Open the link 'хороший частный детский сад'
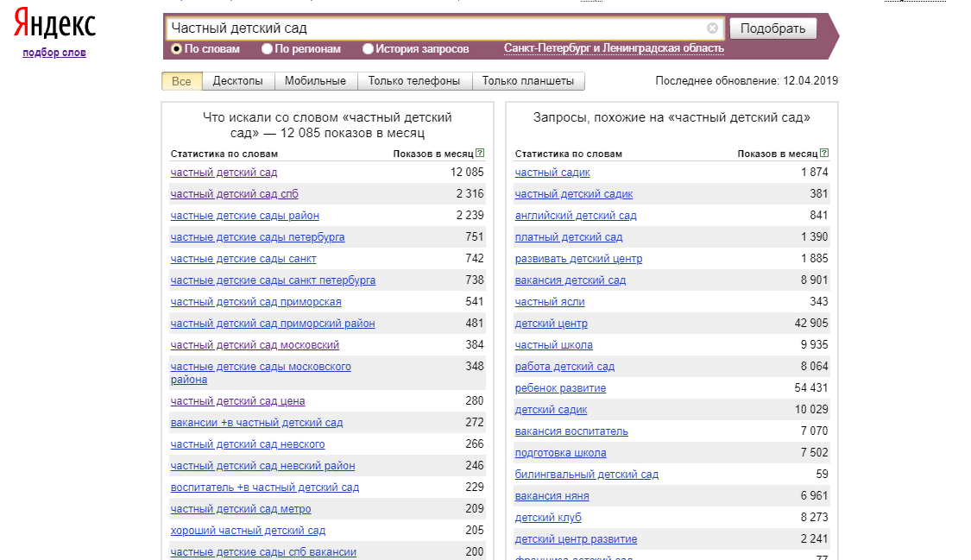The height and width of the screenshot is (560, 971). [249, 531]
